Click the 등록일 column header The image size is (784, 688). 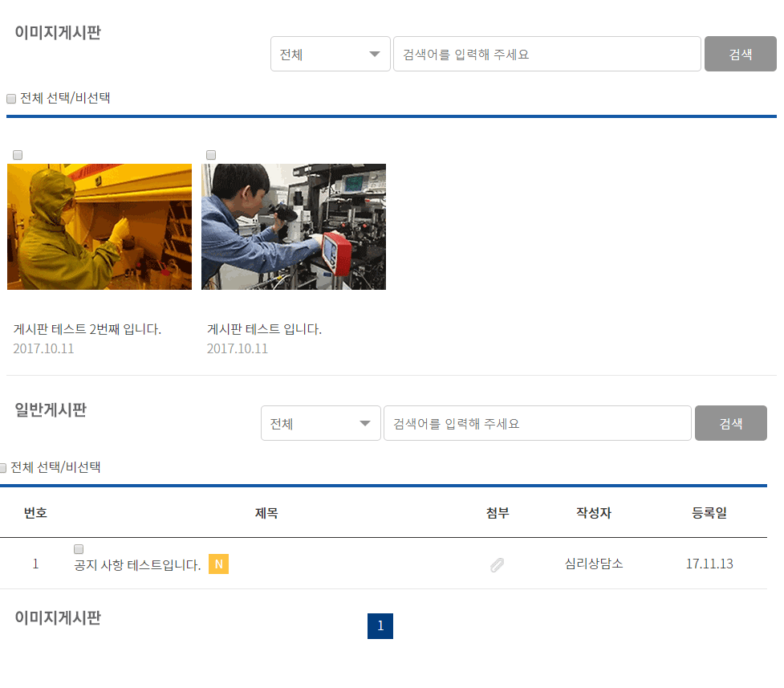point(709,513)
